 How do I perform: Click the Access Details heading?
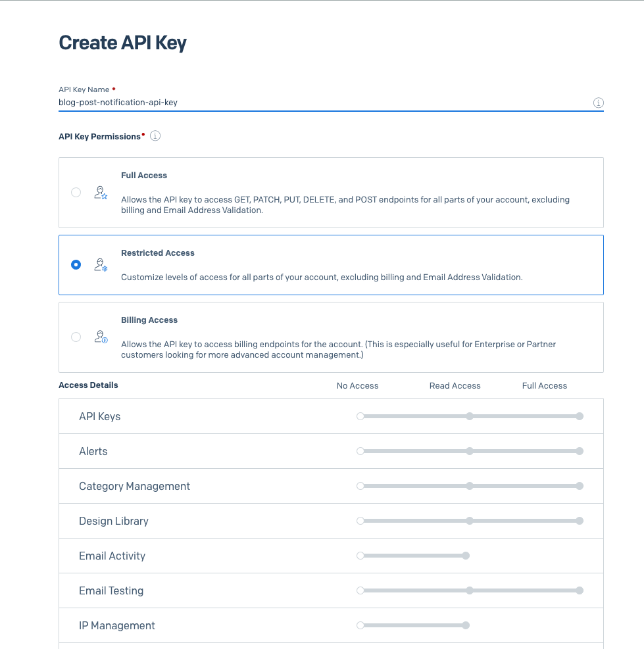[88, 385]
